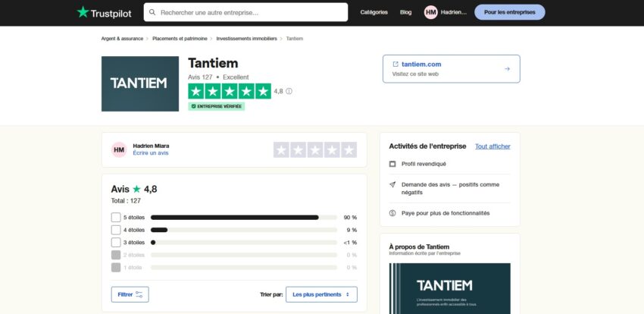Check the 3 étoiles filter checkbox

pyautogui.click(x=116, y=243)
